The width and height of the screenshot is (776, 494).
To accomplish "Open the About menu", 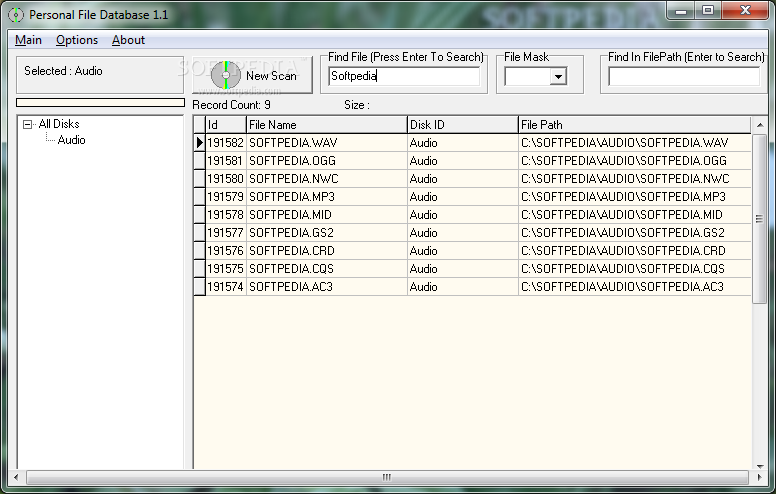I will [x=128, y=40].
